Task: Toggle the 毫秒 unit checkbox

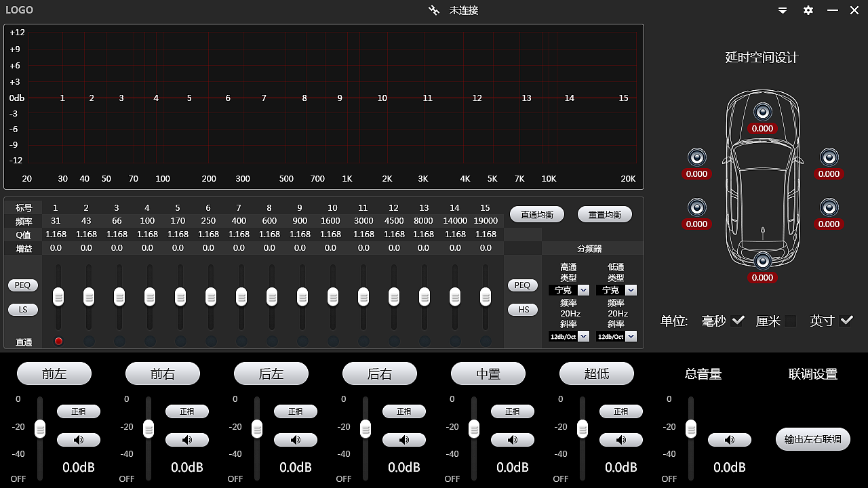Action: tap(738, 321)
